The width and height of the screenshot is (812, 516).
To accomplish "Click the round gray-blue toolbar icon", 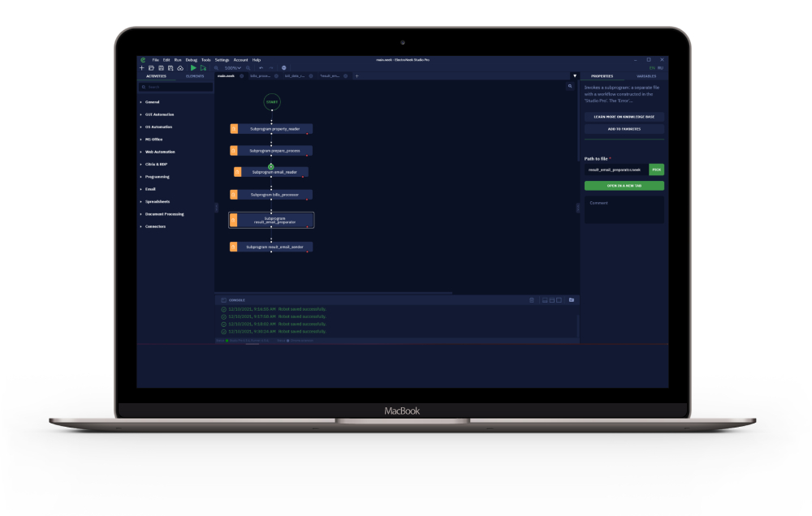I will tap(283, 68).
